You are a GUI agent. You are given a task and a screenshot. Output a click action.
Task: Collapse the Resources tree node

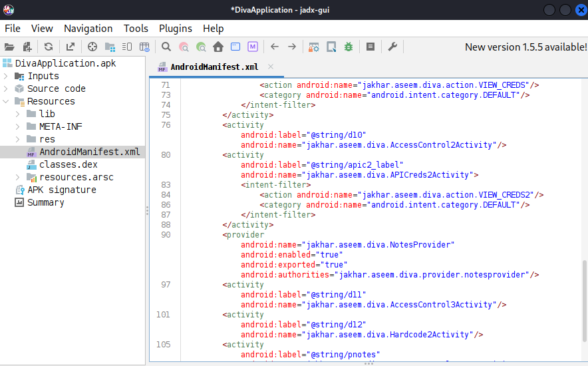(5, 101)
